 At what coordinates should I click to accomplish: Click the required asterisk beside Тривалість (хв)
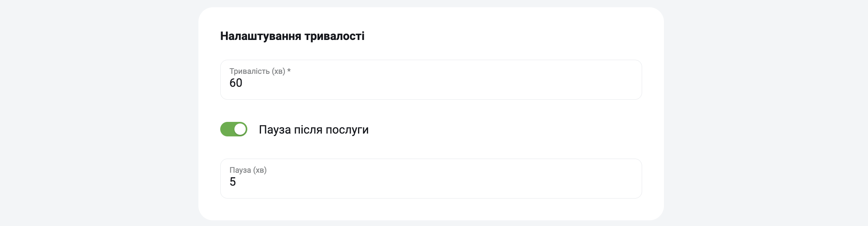click(289, 71)
